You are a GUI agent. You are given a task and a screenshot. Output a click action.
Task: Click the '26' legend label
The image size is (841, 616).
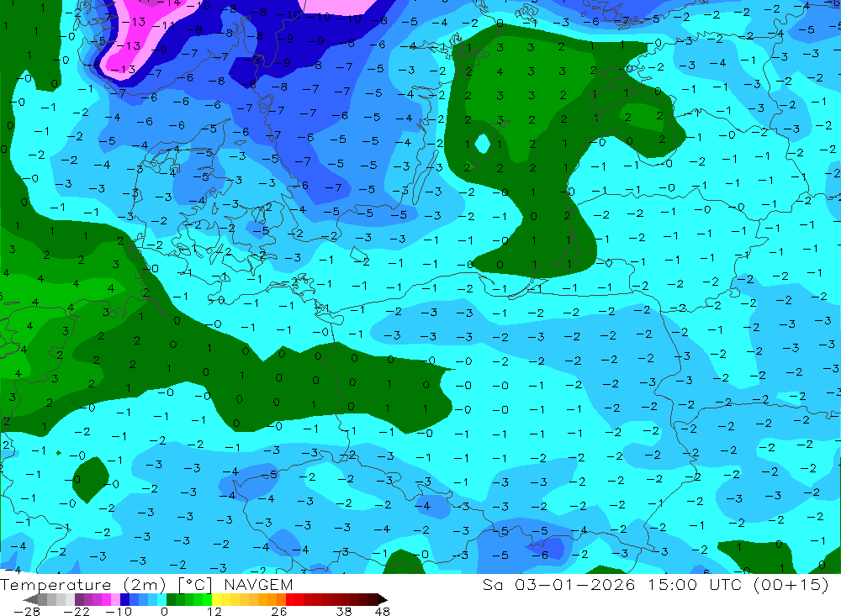(279, 611)
